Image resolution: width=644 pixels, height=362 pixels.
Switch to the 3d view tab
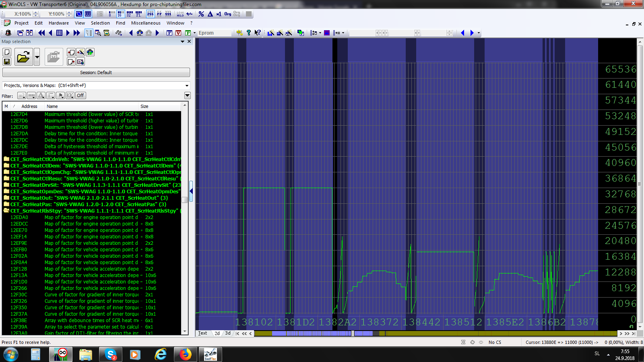click(228, 333)
